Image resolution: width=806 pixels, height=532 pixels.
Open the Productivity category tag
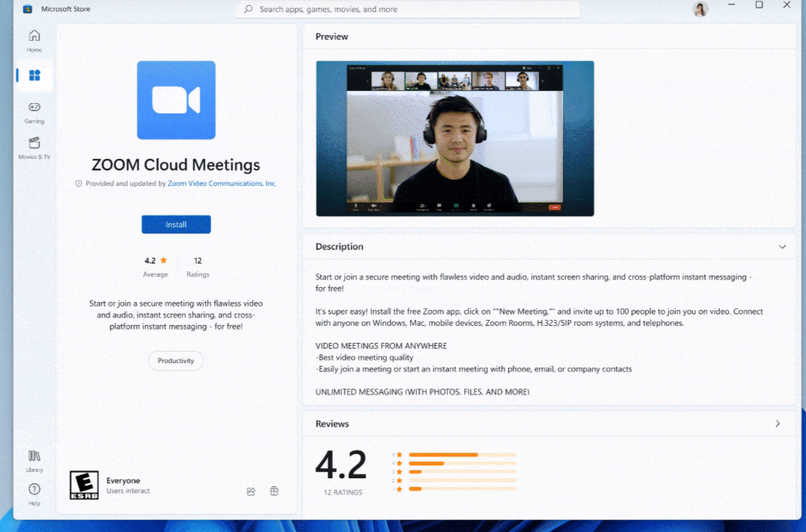click(176, 360)
